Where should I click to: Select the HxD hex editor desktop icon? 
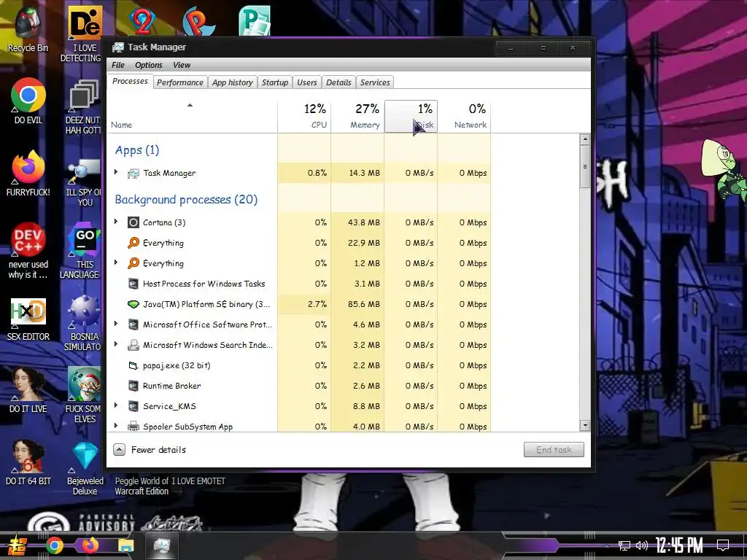(x=28, y=311)
